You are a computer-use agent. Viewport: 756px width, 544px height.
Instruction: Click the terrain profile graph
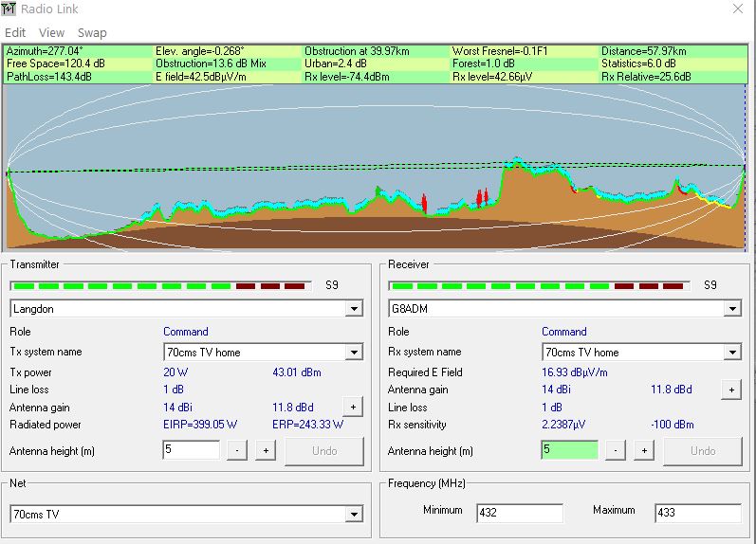pyautogui.click(x=376, y=167)
